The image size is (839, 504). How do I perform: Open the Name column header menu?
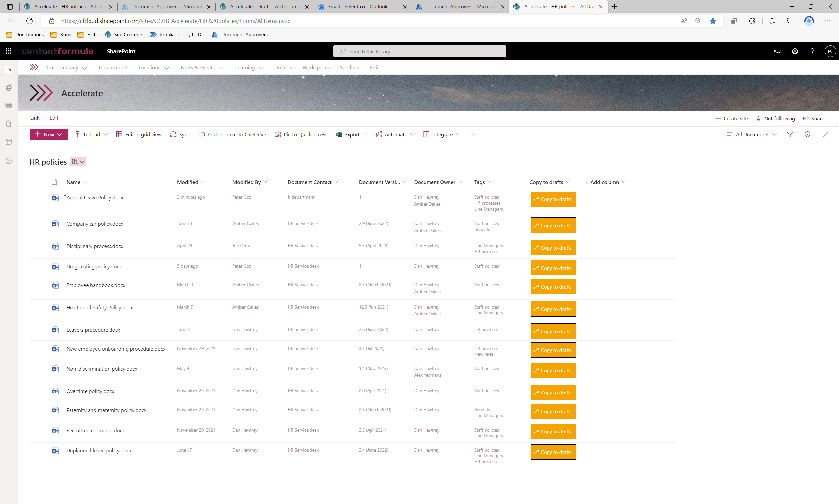[x=77, y=182]
